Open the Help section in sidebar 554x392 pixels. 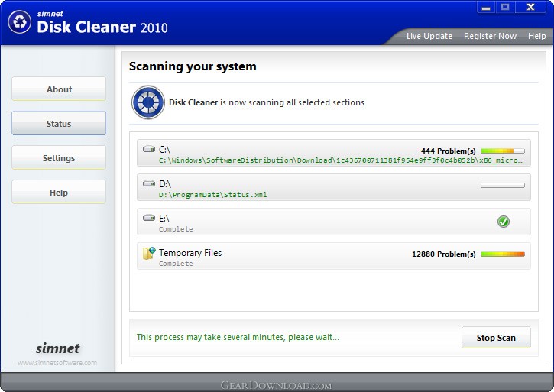point(59,193)
